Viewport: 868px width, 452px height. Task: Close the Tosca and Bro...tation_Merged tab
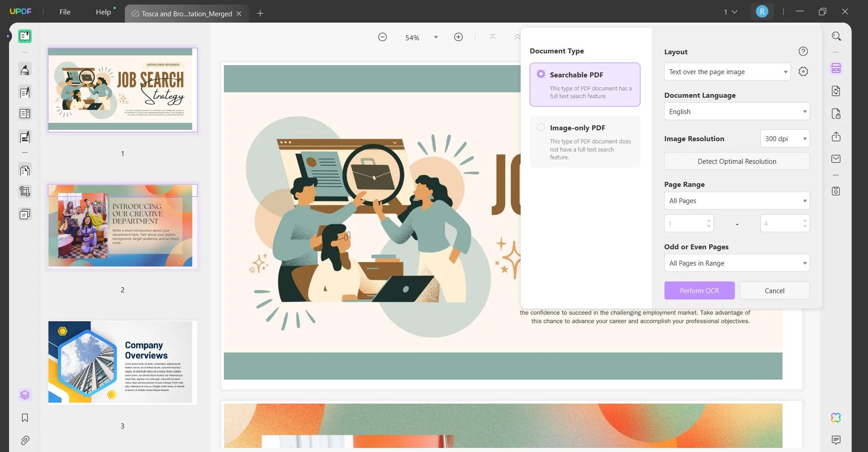(239, 14)
